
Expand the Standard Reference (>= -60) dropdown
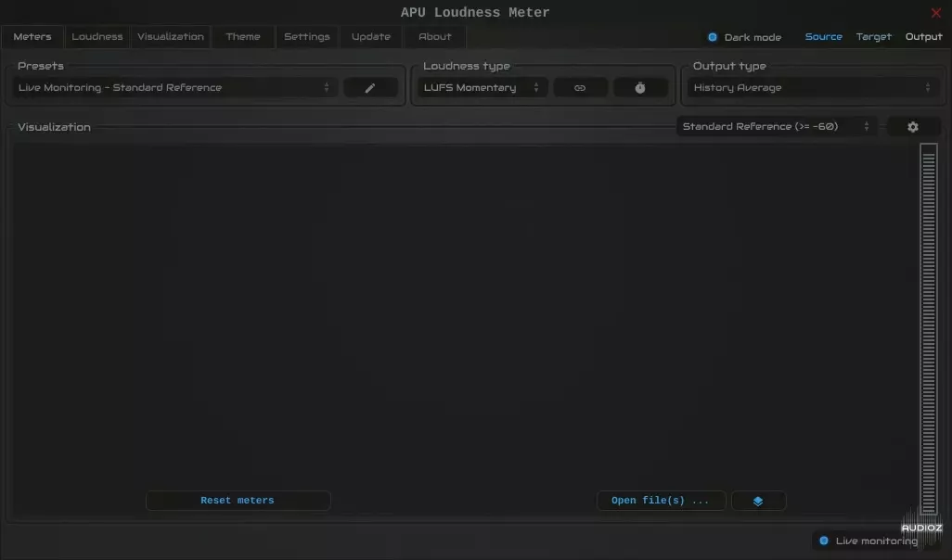[777, 127]
